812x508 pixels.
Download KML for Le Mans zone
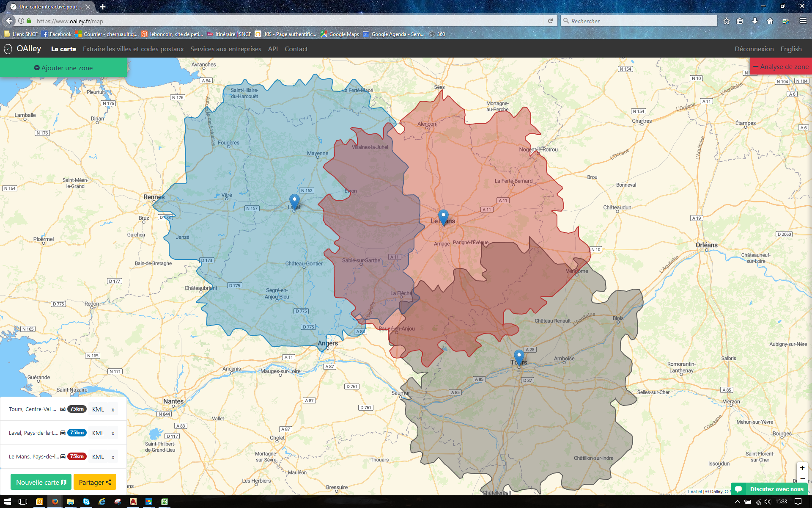point(98,457)
